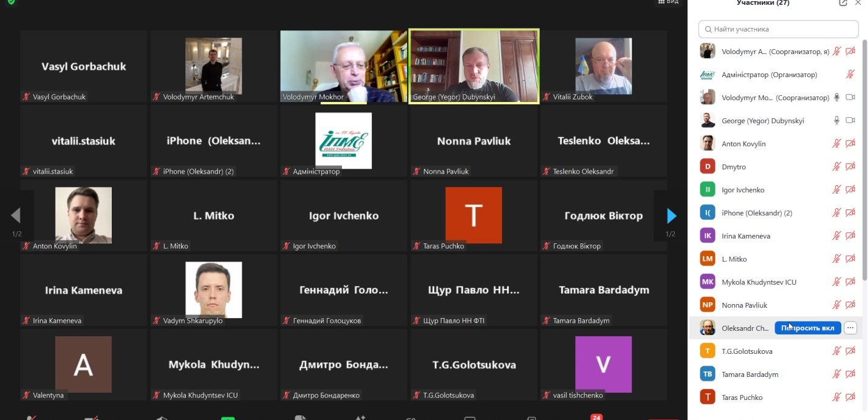Toggle the video-off icon for Nonna Pavliuk
The height and width of the screenshot is (420, 868).
[x=850, y=305]
